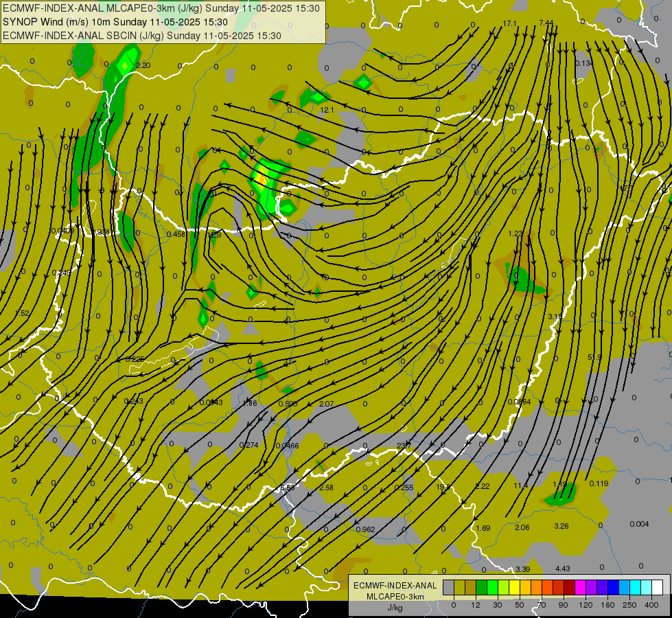Click the legend tick label 90
672x618 pixels.
tap(563, 605)
